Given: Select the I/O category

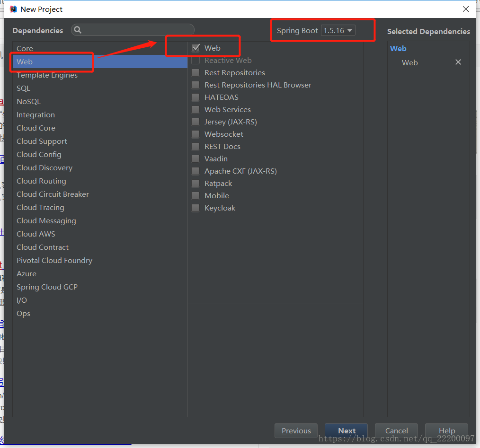Looking at the screenshot, I should (100, 300).
